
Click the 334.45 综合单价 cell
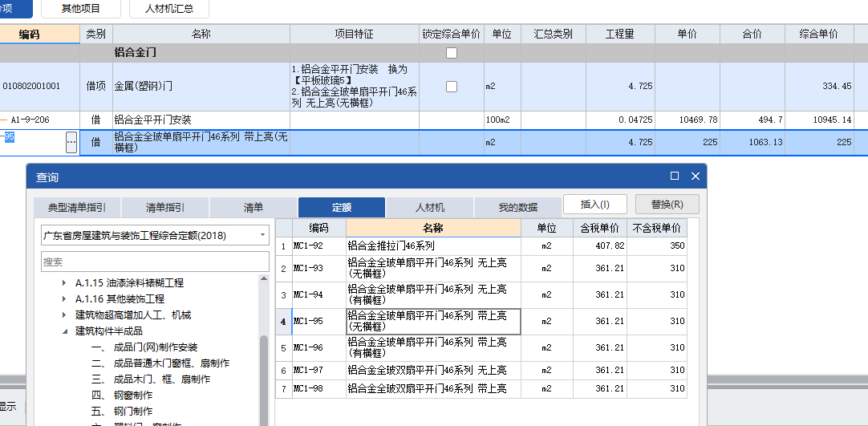coord(819,87)
